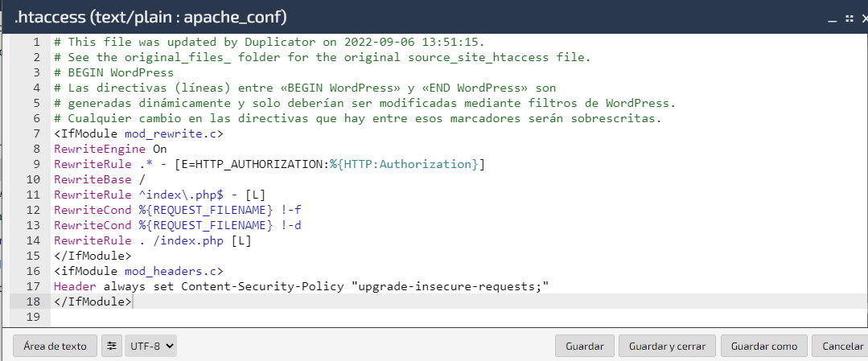Click '<IfModule mod_rewrite.c>' opening tag
The width and height of the screenshot is (868, 361).
(x=138, y=133)
